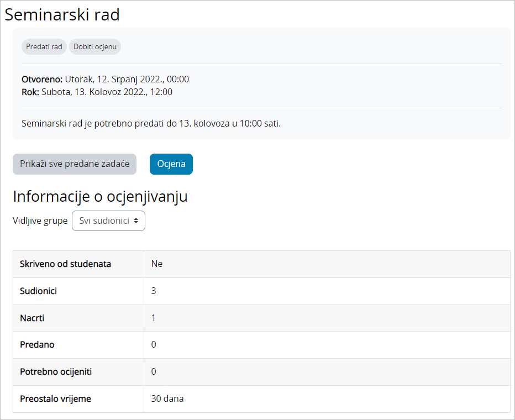Image resolution: width=515 pixels, height=420 pixels.
Task: Select the "Sudionici" row label
Action: pyautogui.click(x=38, y=291)
